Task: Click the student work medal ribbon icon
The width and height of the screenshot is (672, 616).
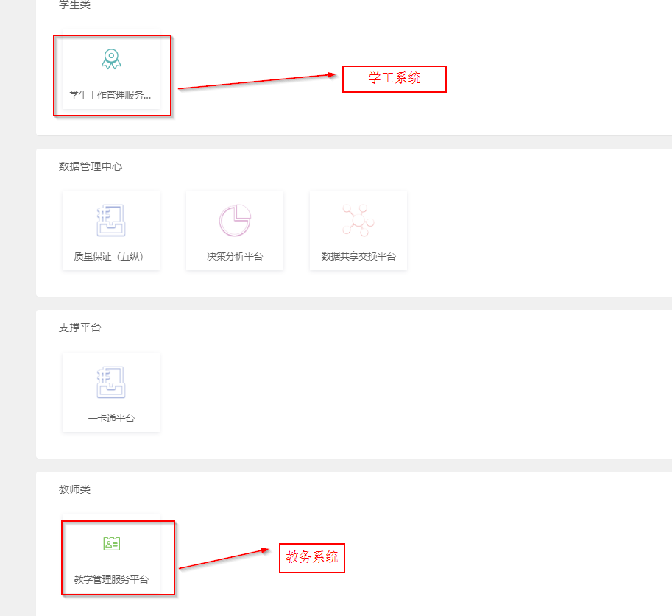Action: point(111,59)
